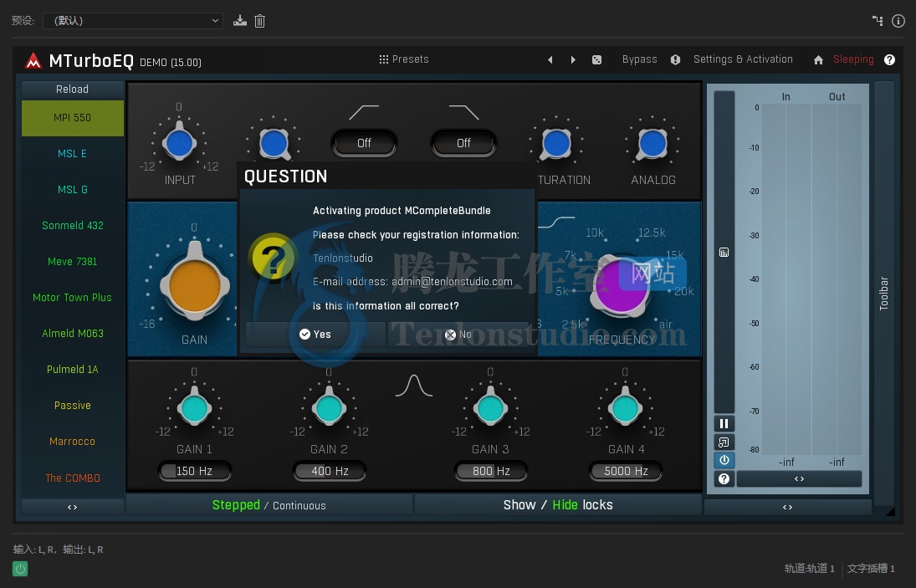This screenshot has height=588, width=916.
Task: Toggle Show / Hide locks
Action: (558, 505)
